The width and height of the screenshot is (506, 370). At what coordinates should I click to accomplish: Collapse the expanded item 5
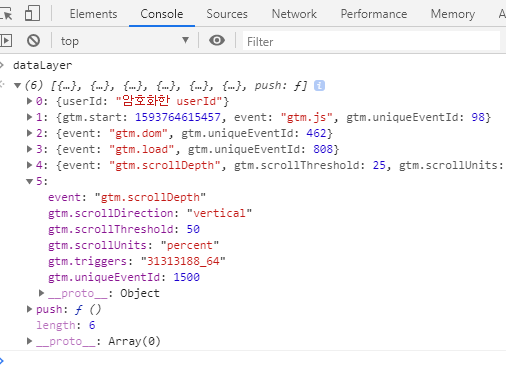click(x=30, y=181)
